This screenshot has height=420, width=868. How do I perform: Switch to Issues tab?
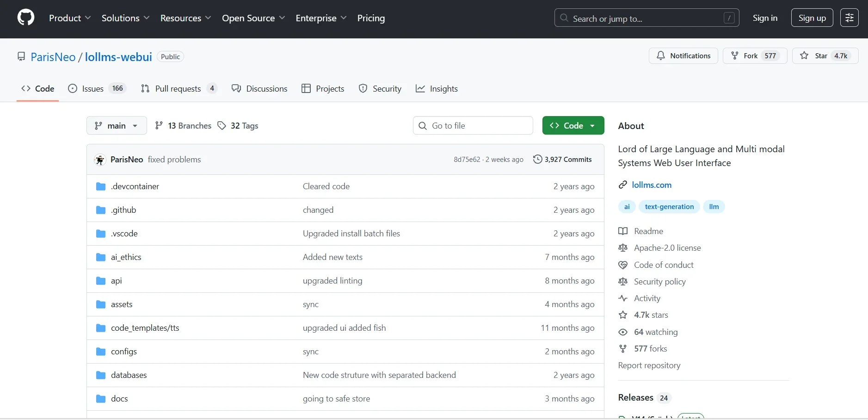97,88
